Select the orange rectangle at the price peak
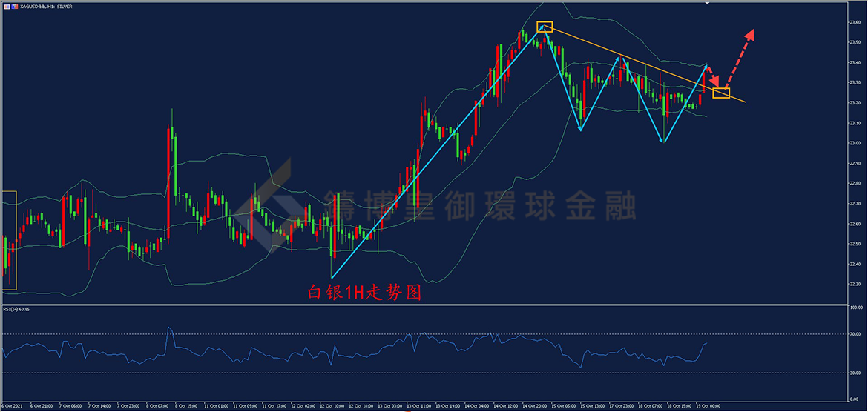The height and width of the screenshot is (412, 868). [545, 27]
